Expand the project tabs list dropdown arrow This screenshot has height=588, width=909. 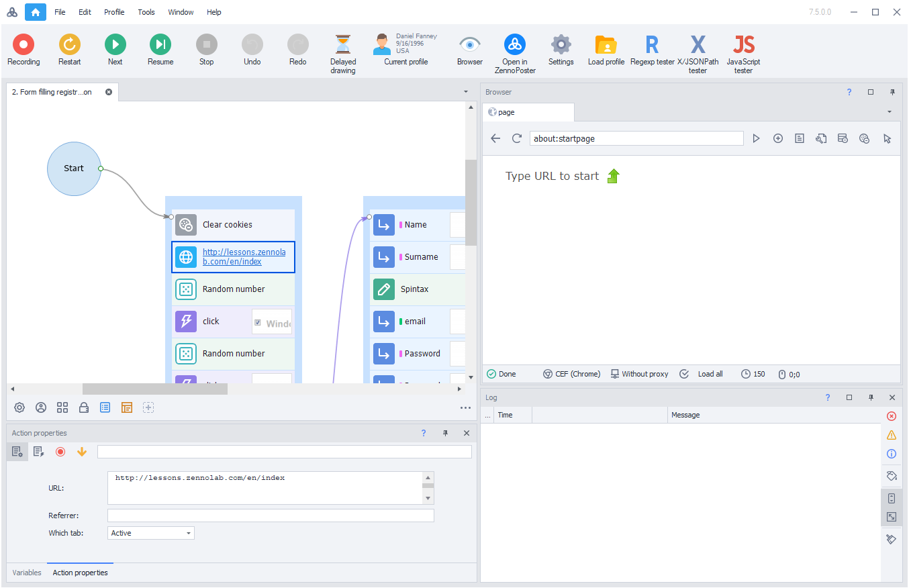(466, 91)
